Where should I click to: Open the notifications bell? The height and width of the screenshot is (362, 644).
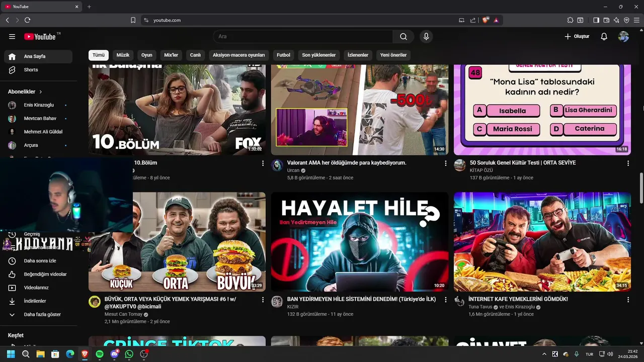pyautogui.click(x=604, y=37)
